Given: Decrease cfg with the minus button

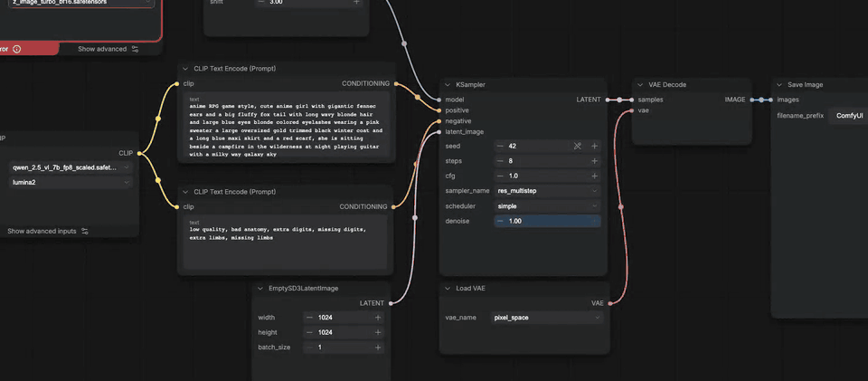Looking at the screenshot, I should point(500,176).
